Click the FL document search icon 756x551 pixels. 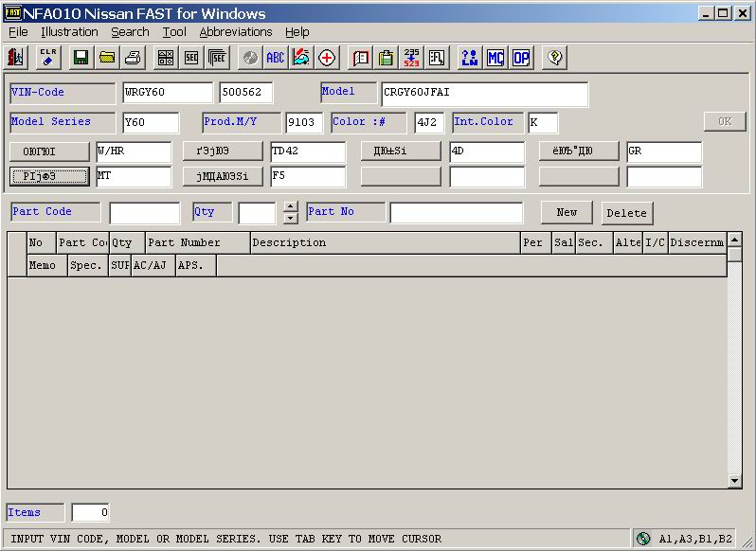pyautogui.click(x=438, y=58)
